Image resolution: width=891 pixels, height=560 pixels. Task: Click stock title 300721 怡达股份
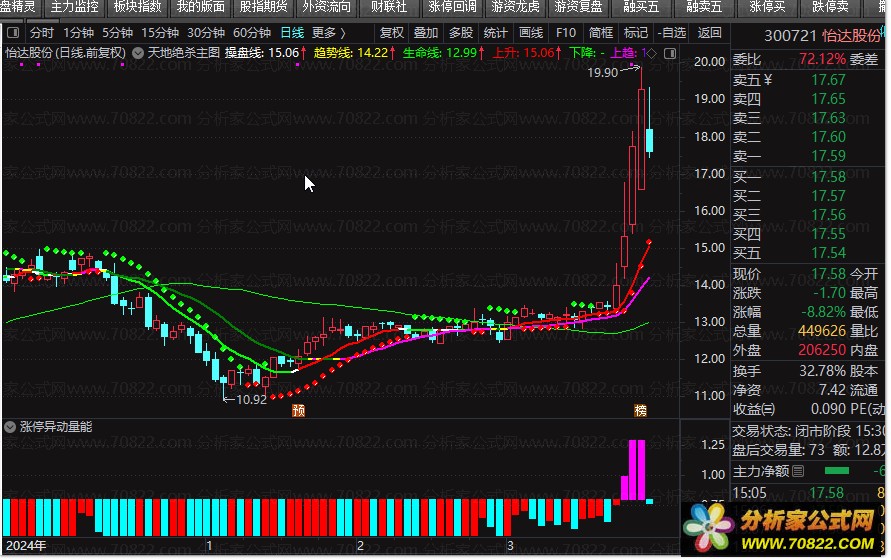822,36
